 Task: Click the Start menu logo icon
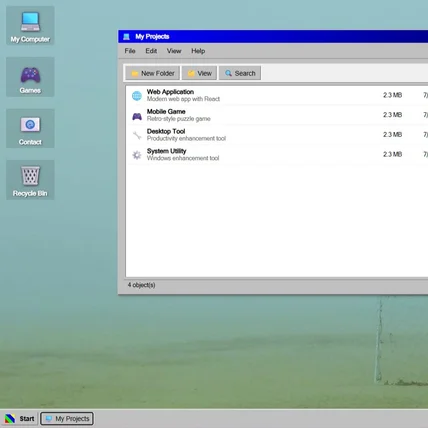click(x=10, y=419)
